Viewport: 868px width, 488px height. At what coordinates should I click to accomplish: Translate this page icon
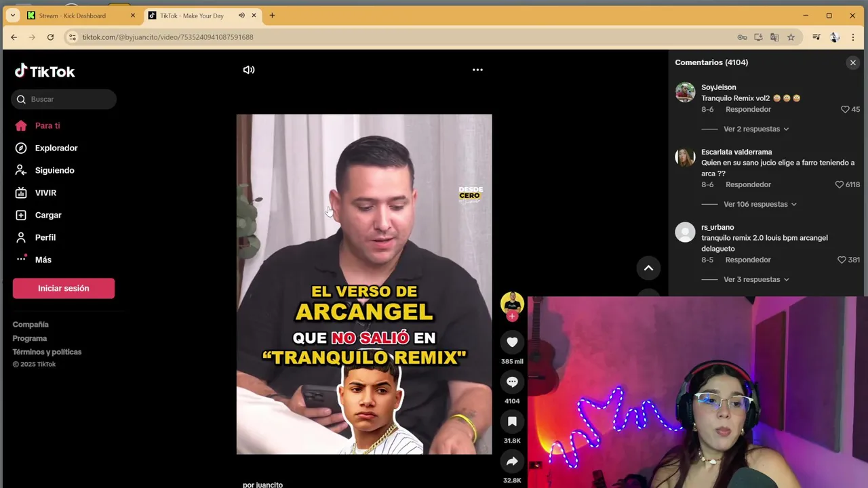pyautogui.click(x=774, y=37)
